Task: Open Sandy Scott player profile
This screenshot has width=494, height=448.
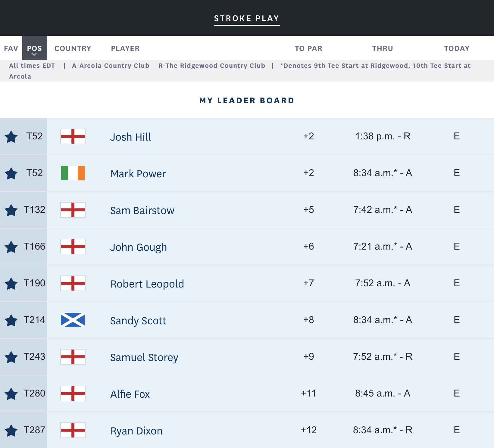Action: coord(138,321)
